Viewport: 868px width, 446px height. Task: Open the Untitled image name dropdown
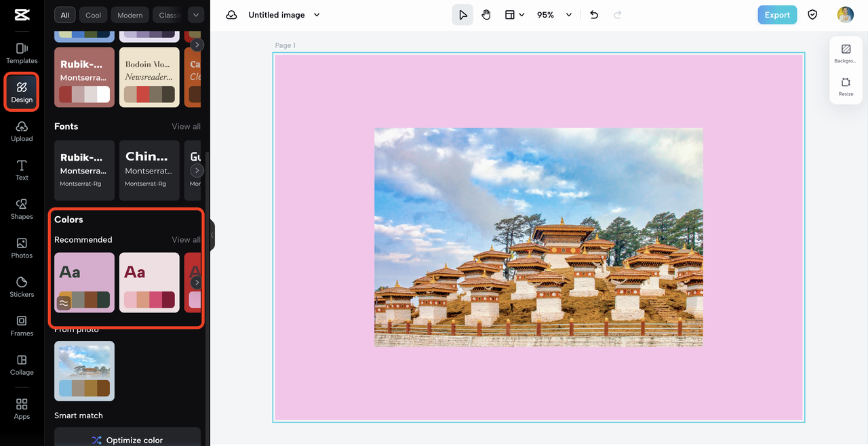(317, 15)
